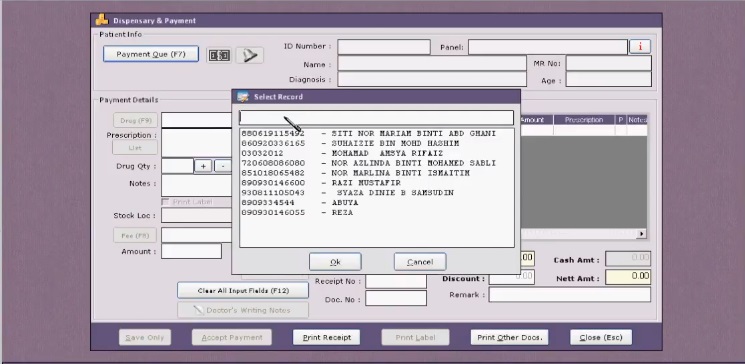Click the Accept Payment button
Image resolution: width=745 pixels, height=364 pixels.
[x=232, y=337]
